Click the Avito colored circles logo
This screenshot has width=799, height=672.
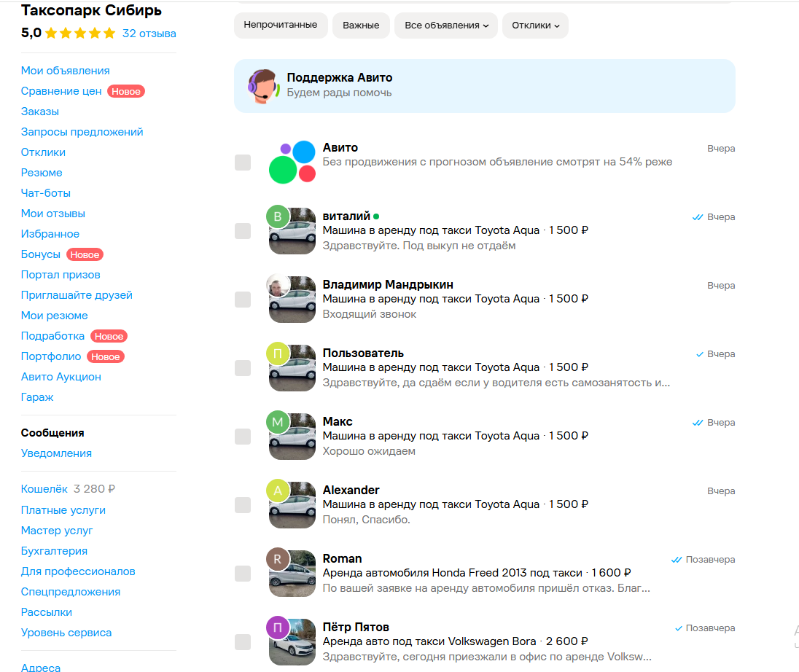point(292,162)
